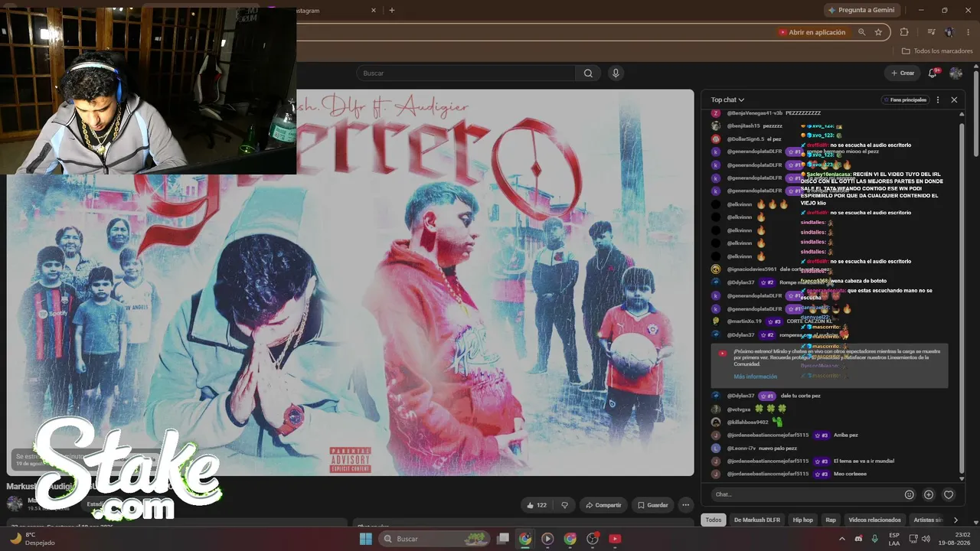Click the chat message "el pez" by @DollarSign6.5
Screen dimensions: 980x551
click(774, 139)
